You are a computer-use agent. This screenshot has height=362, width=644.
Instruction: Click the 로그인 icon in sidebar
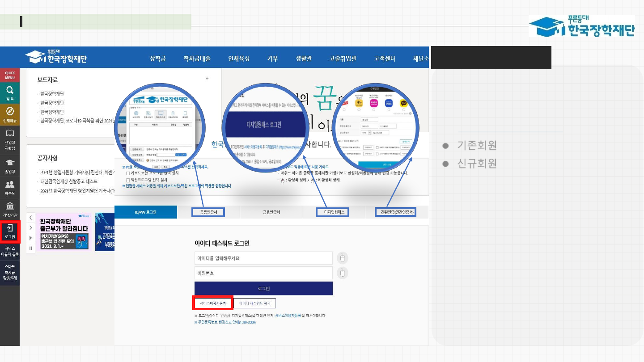tap(10, 232)
